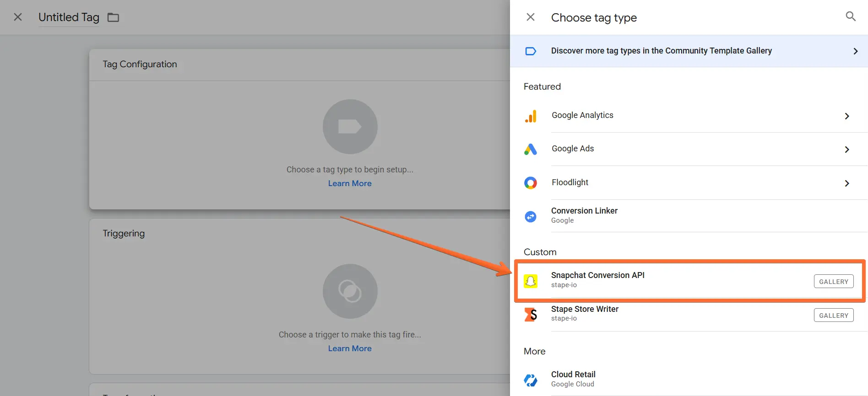Viewport: 868px width, 396px height.
Task: Rename the Untitled Tag title
Action: coord(69,17)
